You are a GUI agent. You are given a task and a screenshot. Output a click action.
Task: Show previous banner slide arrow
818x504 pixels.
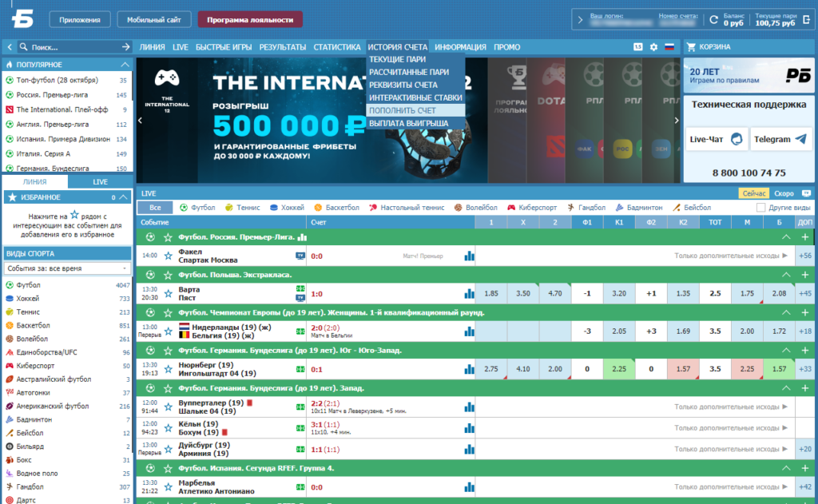[x=140, y=121]
